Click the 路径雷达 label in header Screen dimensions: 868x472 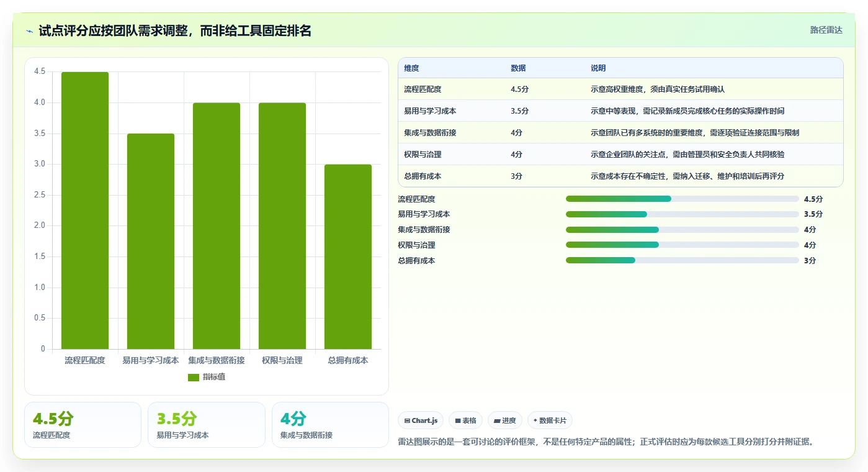(826, 30)
